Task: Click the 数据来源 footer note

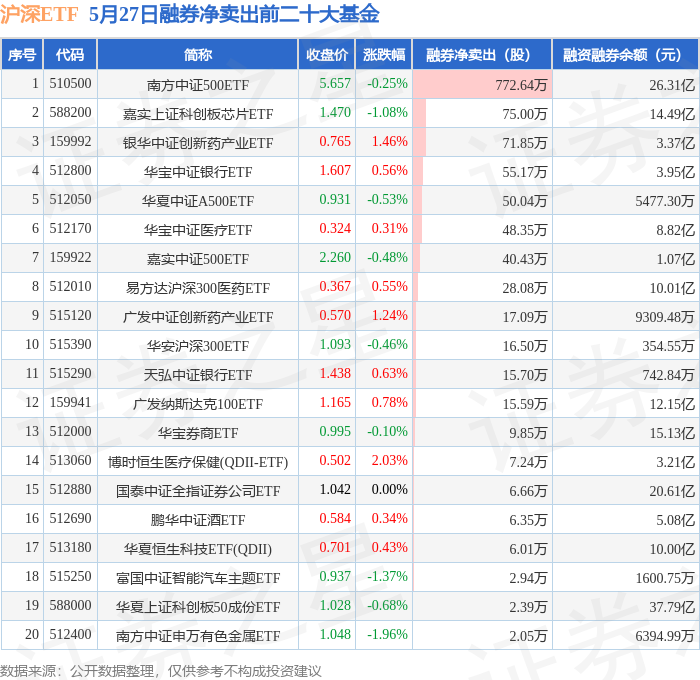Action: [x=161, y=671]
